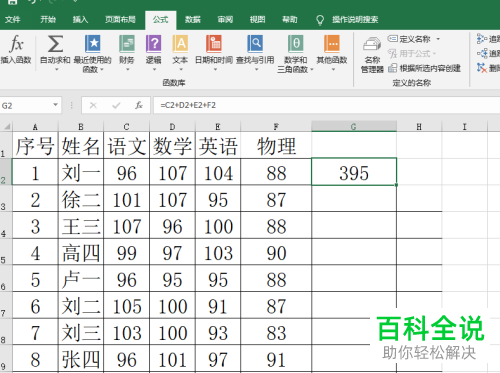Expand the Date & Time dropdown arrow

(215, 69)
